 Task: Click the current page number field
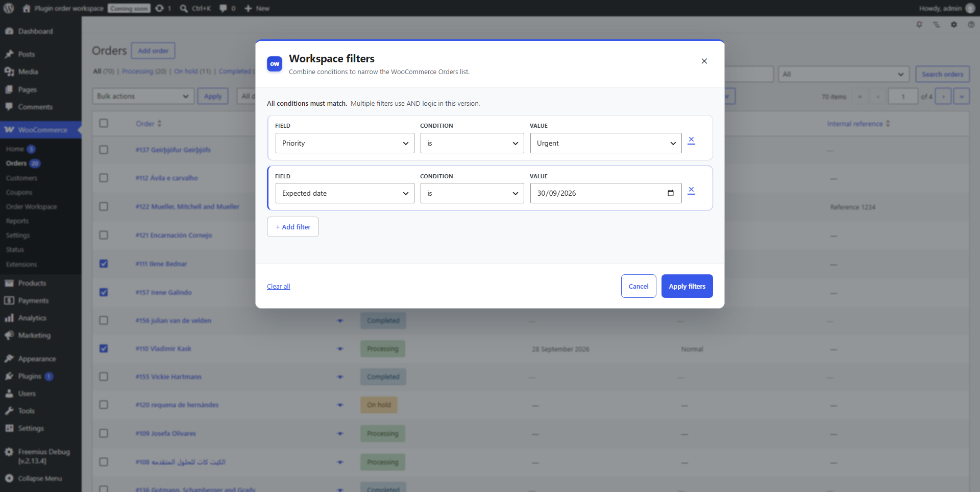pyautogui.click(x=903, y=96)
